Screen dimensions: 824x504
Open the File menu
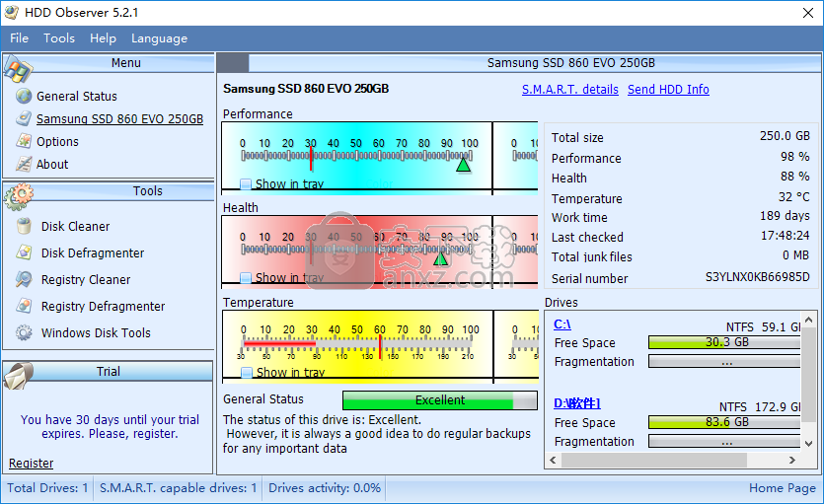(x=20, y=38)
